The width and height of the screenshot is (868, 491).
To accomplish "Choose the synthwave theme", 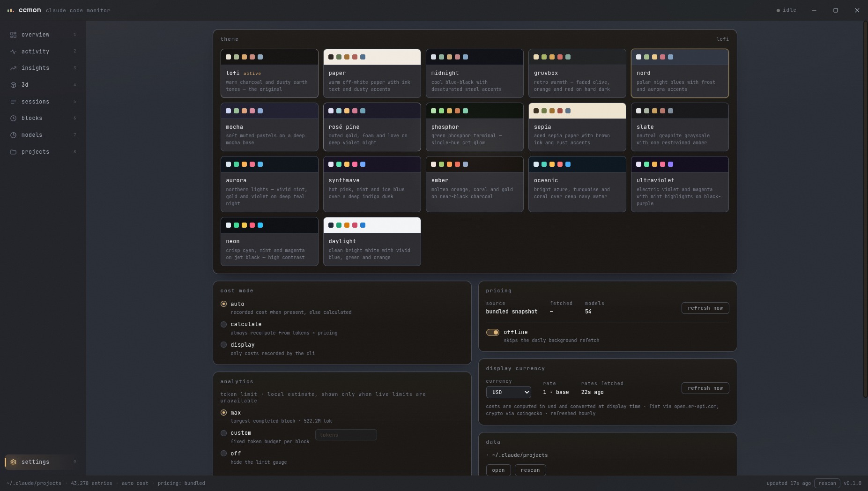I will click(372, 184).
